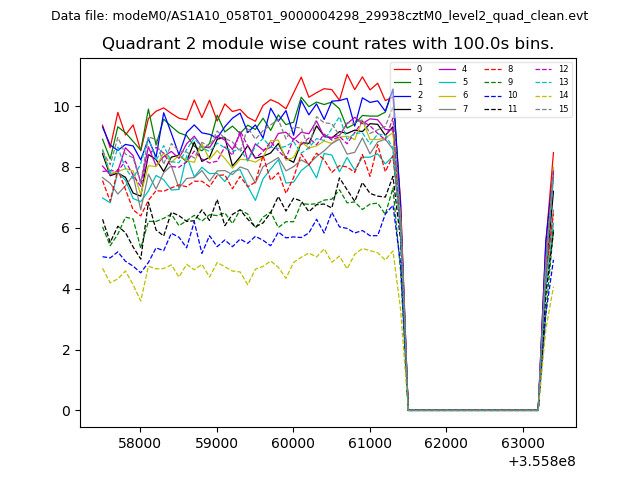Image resolution: width=640 pixels, height=480 pixels.
Task: Click the y-axis tick label 10
Action: 62,107
